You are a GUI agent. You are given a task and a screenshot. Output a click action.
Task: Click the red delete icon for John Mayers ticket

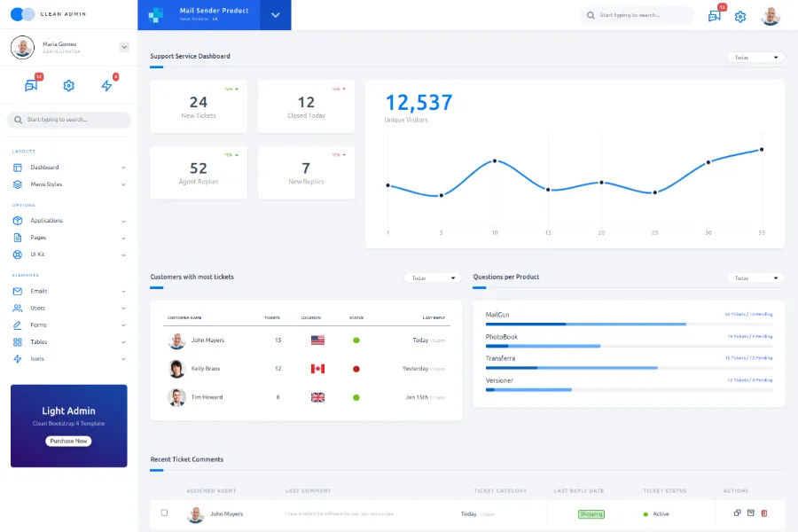(x=764, y=513)
